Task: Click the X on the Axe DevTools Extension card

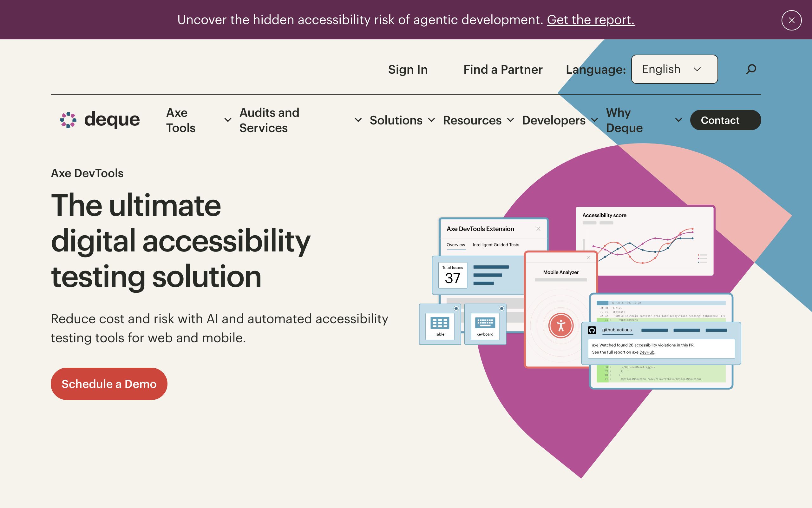Action: (538, 229)
